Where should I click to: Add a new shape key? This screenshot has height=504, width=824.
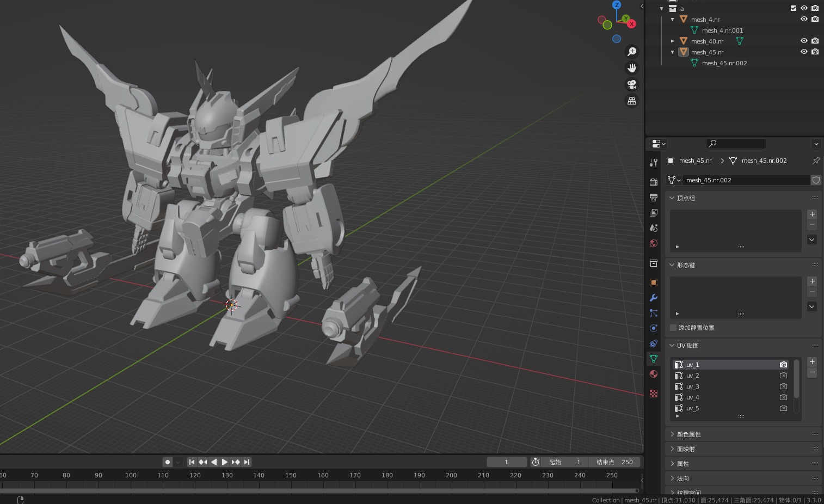(x=811, y=281)
